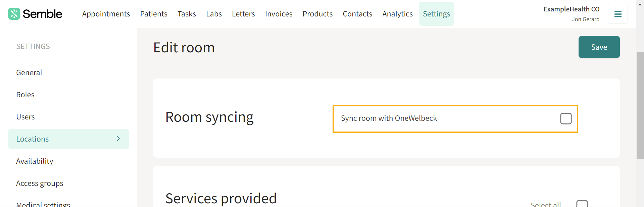
Task: Open the Letters page
Action: pos(243,14)
